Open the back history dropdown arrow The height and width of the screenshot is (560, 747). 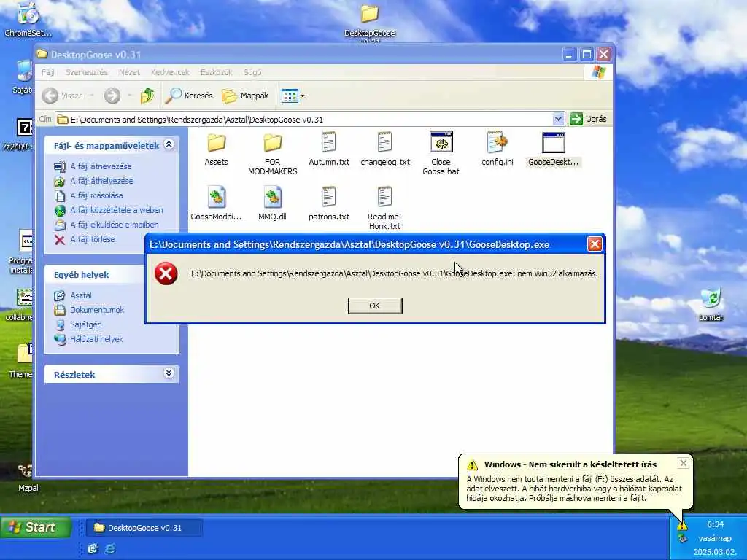92,96
